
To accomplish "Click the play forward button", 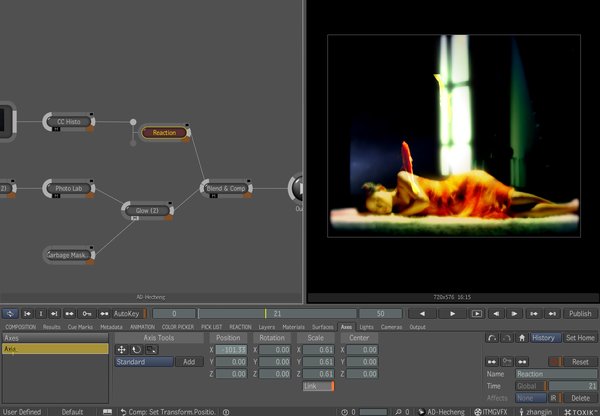I will [453, 313].
